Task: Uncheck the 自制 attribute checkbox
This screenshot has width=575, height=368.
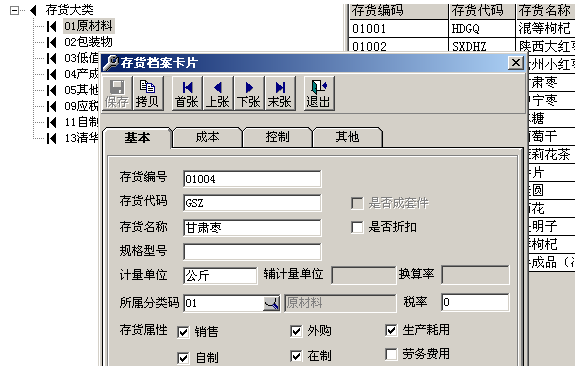Action: coord(183,358)
